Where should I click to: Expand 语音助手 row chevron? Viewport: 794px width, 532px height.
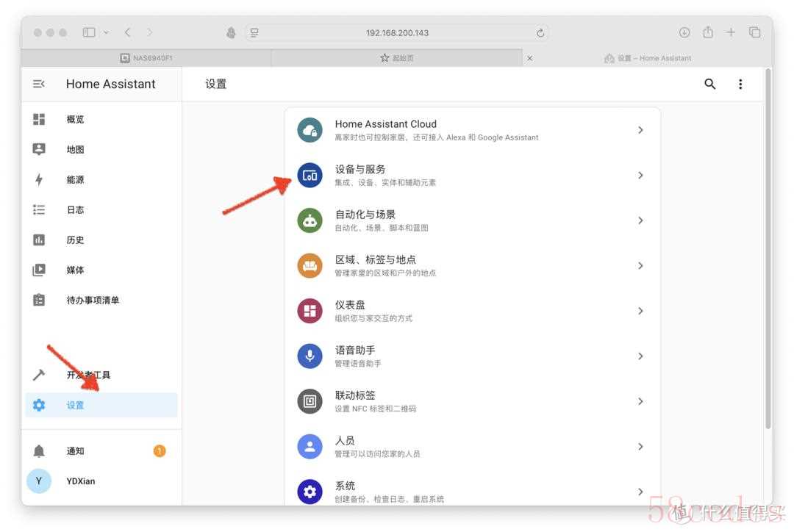640,356
